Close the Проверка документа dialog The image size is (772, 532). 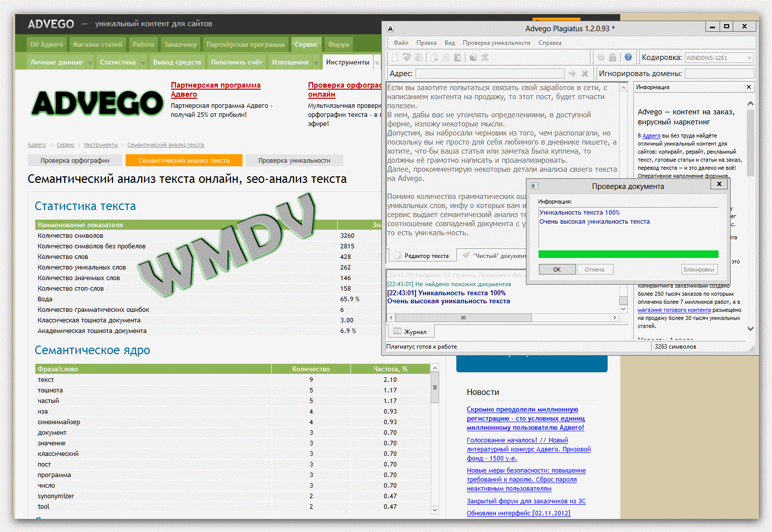click(x=719, y=184)
